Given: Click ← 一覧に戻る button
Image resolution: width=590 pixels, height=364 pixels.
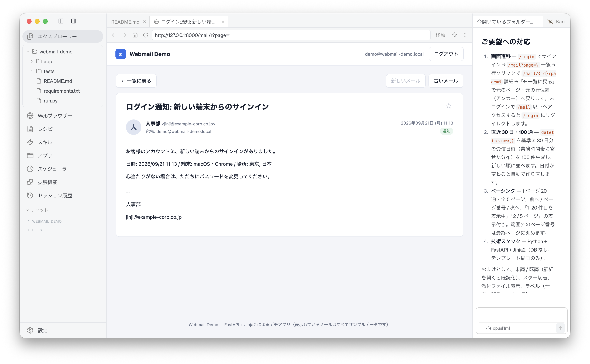Looking at the screenshot, I should point(136,81).
